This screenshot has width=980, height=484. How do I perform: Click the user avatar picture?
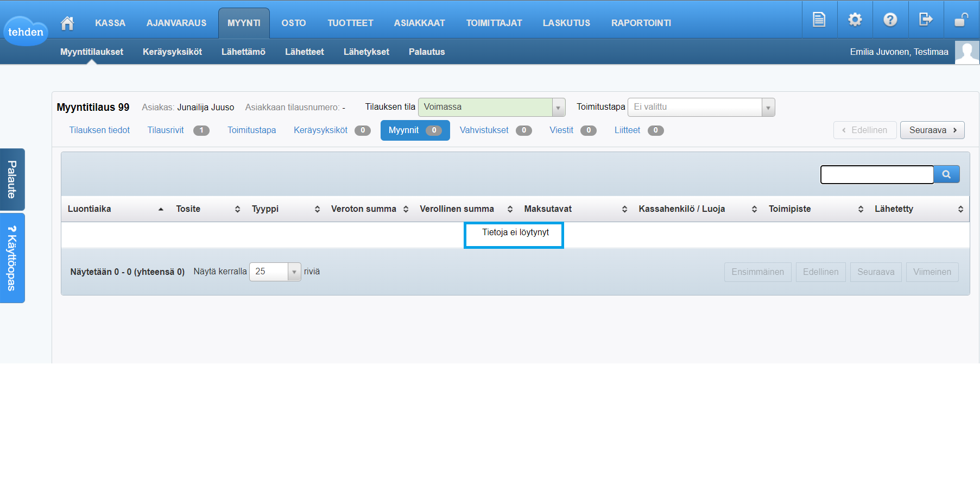[967, 52]
